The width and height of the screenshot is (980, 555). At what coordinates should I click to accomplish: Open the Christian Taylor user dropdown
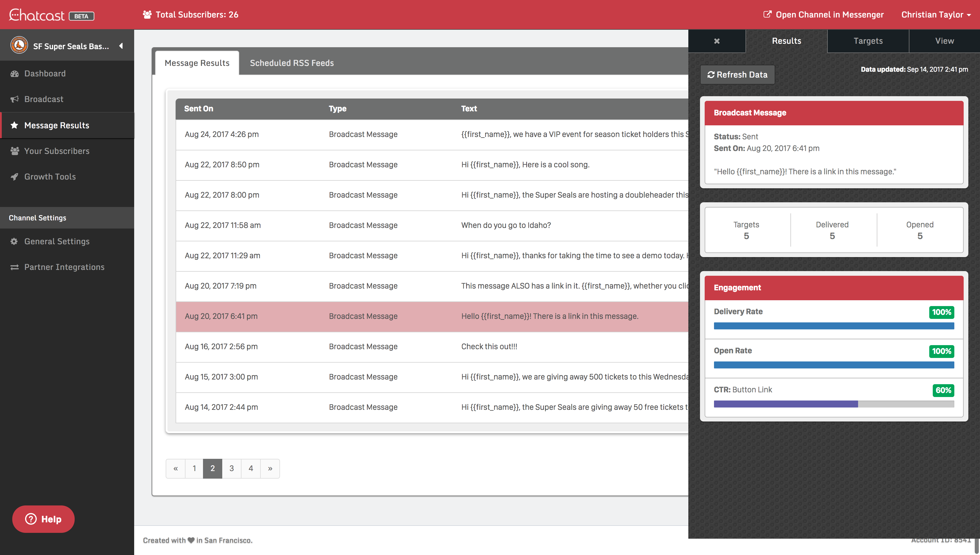935,15
